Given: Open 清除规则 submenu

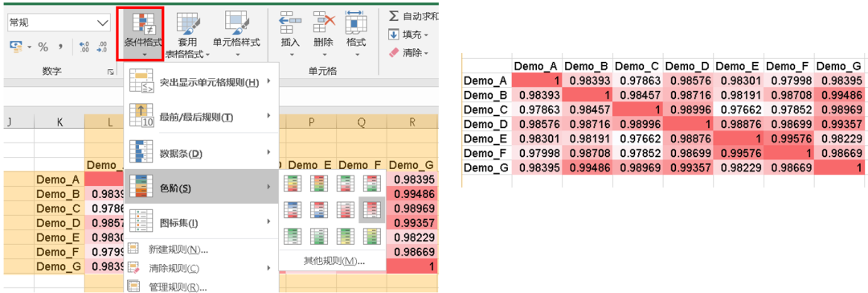Looking at the screenshot, I should tap(201, 269).
